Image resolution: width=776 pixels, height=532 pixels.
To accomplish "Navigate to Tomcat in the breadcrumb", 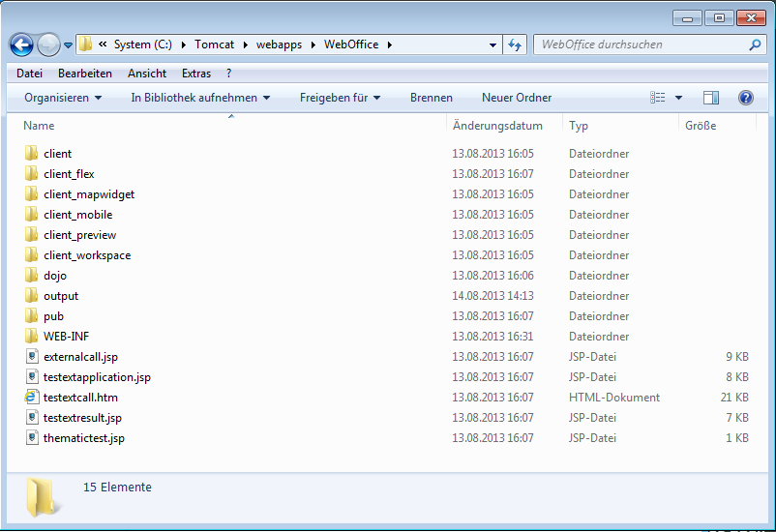I will 214,44.
